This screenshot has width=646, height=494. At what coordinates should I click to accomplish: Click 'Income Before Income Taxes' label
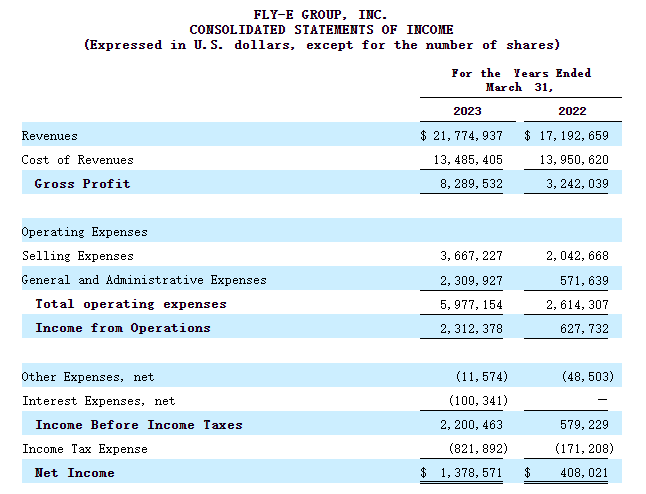pyautogui.click(x=139, y=425)
